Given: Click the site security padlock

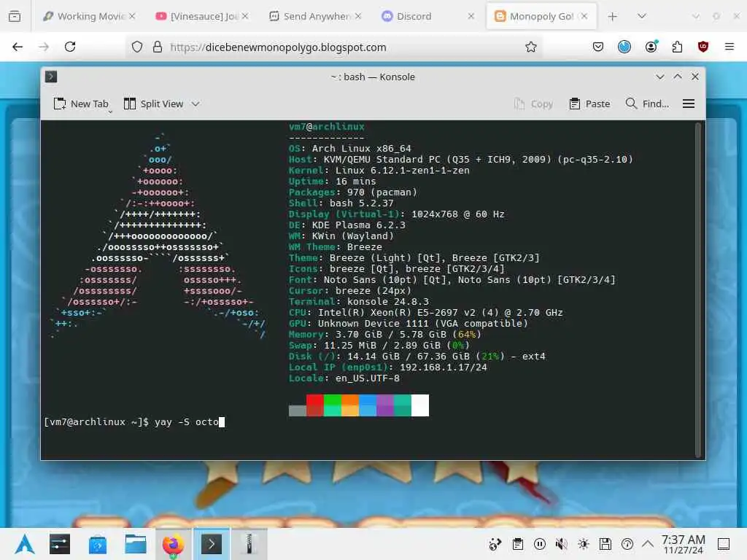Looking at the screenshot, I should tap(158, 47).
